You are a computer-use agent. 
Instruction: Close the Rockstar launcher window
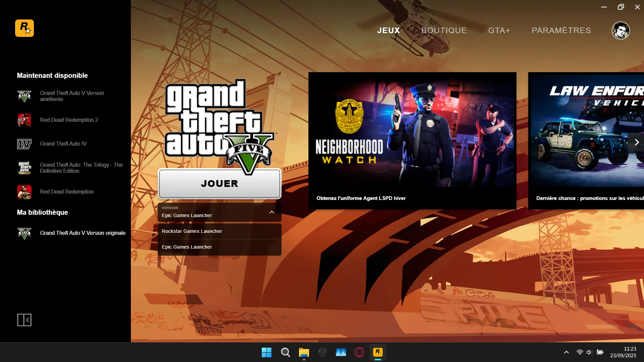637,7
